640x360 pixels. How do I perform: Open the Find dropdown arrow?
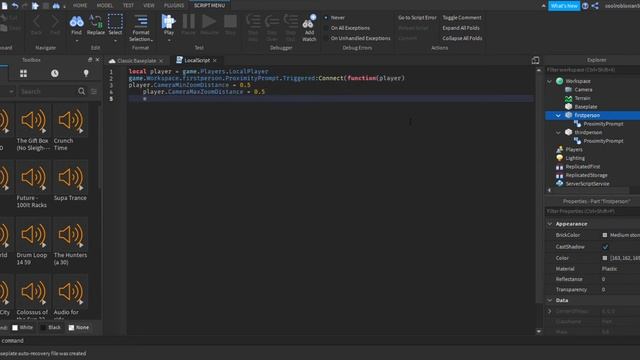pyautogui.click(x=76, y=40)
